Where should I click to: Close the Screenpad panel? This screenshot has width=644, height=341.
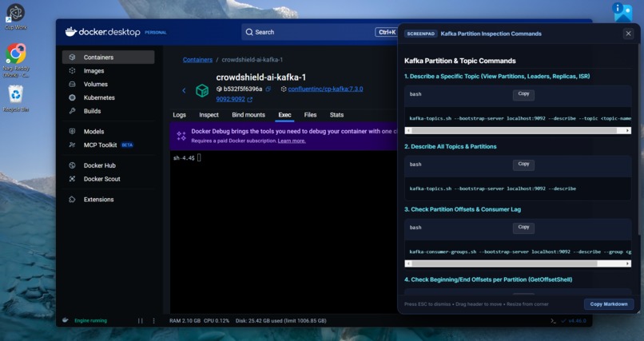click(628, 34)
